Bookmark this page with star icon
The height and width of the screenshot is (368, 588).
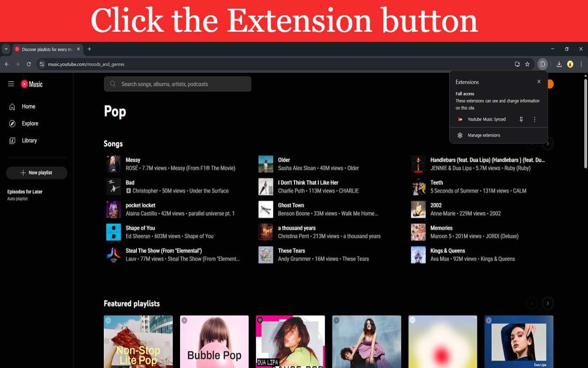527,64
